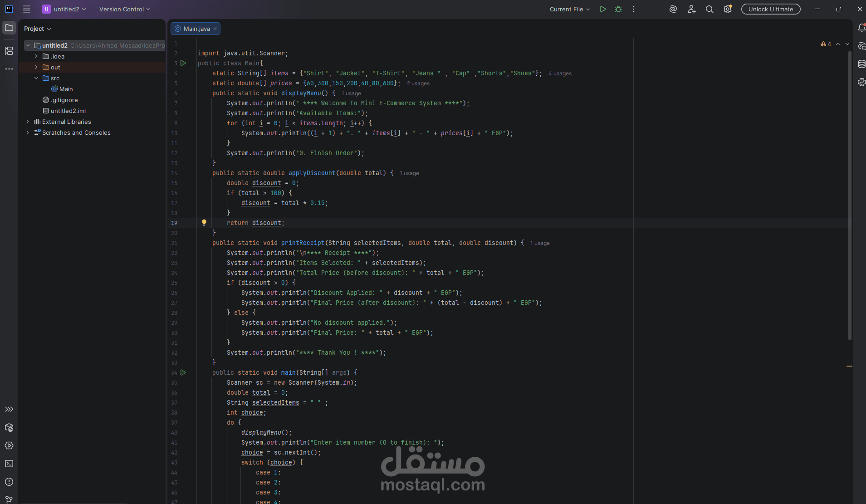Click the '4 usages' hint on items
866x504 pixels.
pyautogui.click(x=560, y=73)
